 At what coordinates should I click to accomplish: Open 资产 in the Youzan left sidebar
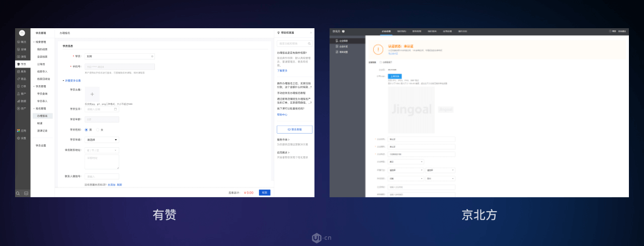[x=22, y=108]
